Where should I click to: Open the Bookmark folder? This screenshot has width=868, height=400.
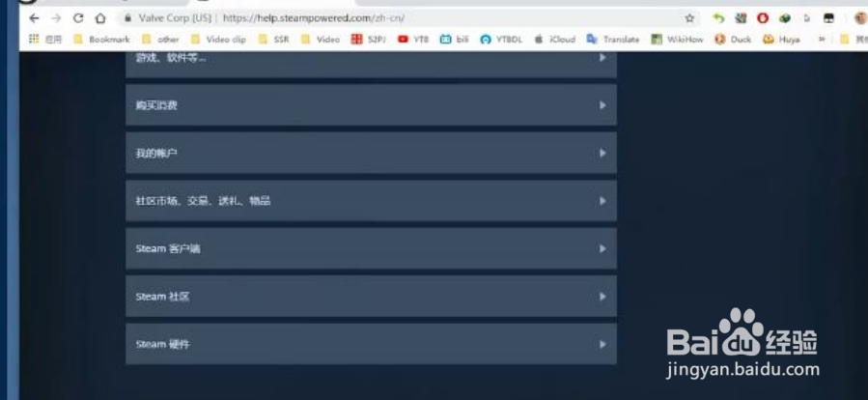[101, 40]
